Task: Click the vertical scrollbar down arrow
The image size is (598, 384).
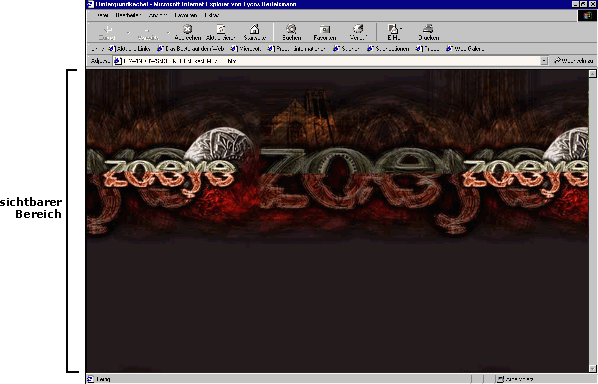Action: pos(592,368)
